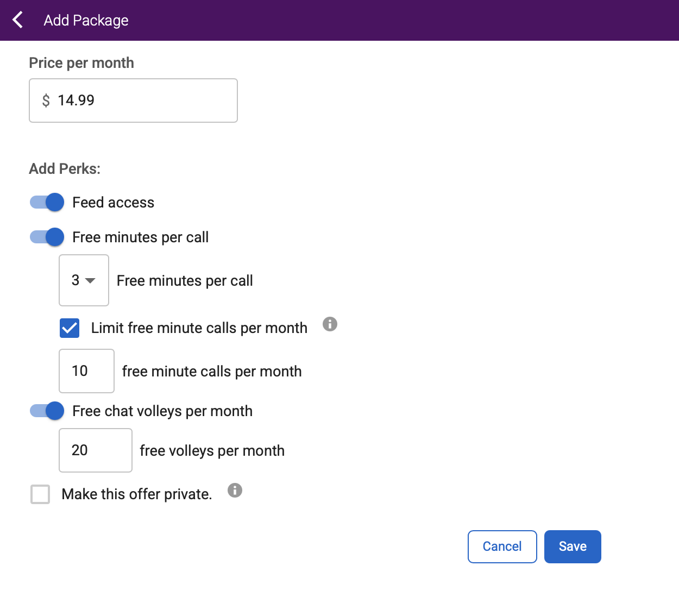The height and width of the screenshot is (616, 679).
Task: Click the Add Perks: heading
Action: click(x=65, y=169)
